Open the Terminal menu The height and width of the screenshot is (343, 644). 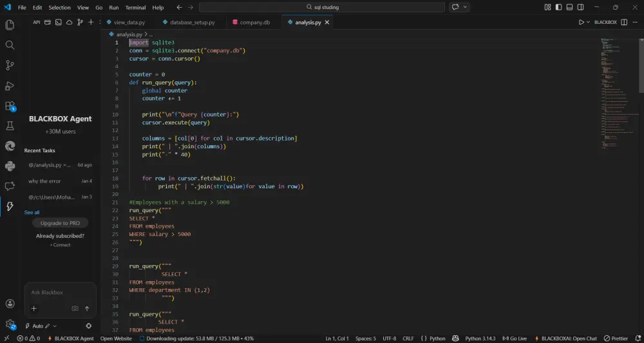pyautogui.click(x=135, y=8)
